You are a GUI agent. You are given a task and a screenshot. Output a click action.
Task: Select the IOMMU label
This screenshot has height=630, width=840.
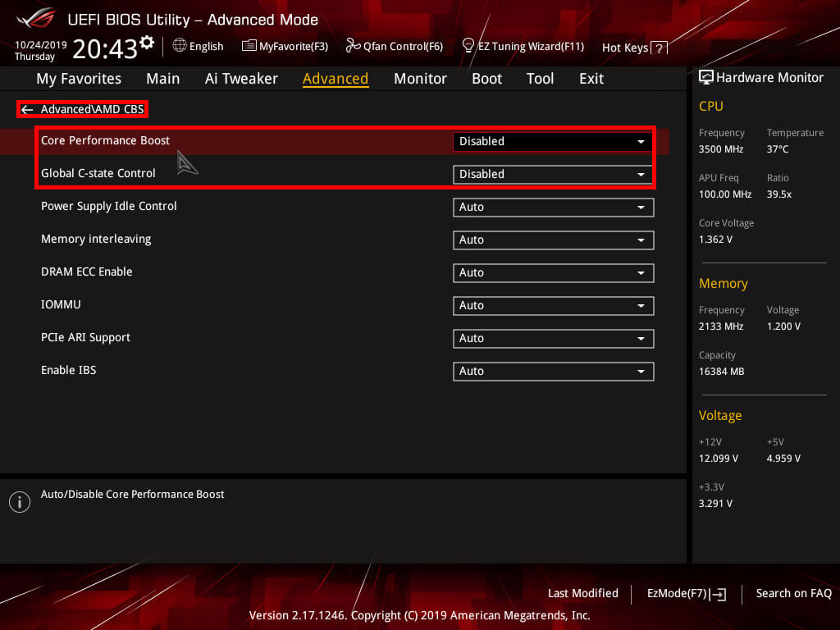61,304
